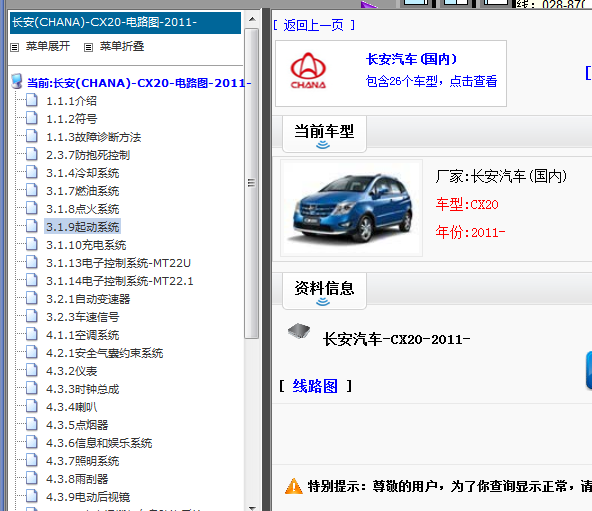
Task: Click the warning triangle icon near 特别提示
Action: click(294, 486)
